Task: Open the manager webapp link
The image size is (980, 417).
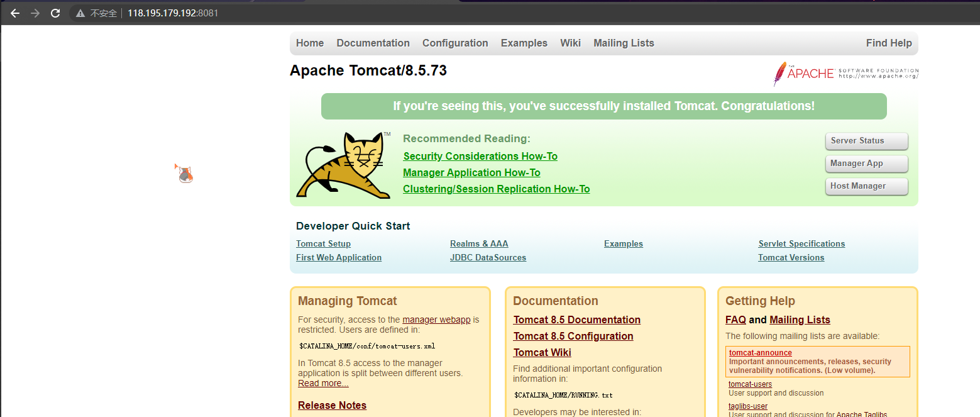Action: tap(436, 320)
